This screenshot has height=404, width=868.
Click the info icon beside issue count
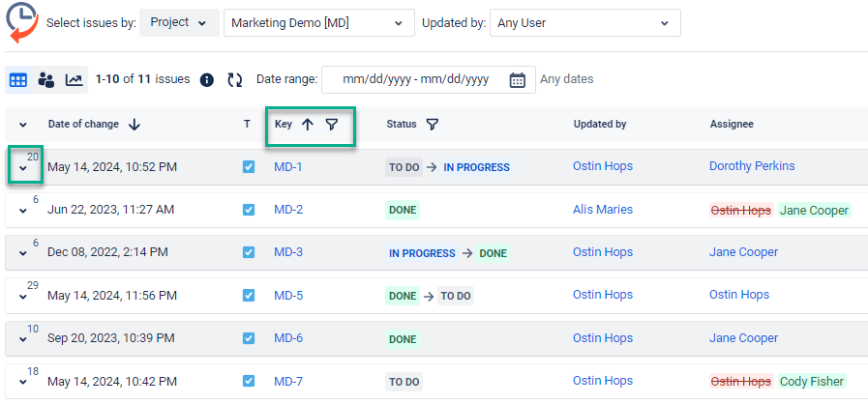[x=206, y=80]
